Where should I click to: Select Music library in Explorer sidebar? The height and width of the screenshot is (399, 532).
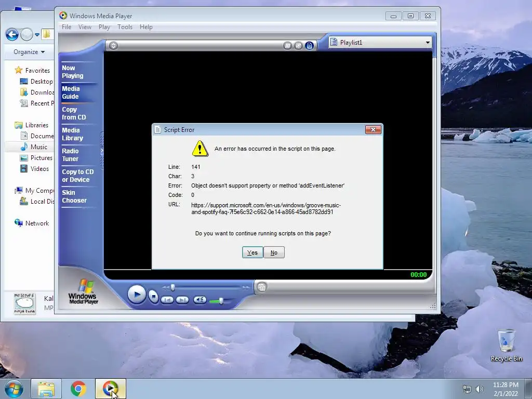pos(34,147)
